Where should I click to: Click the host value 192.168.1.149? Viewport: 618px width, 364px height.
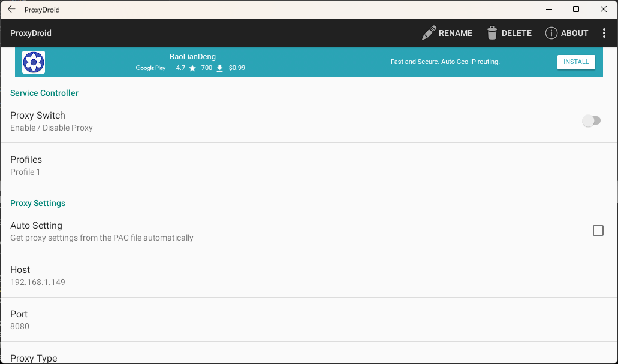pyautogui.click(x=38, y=282)
